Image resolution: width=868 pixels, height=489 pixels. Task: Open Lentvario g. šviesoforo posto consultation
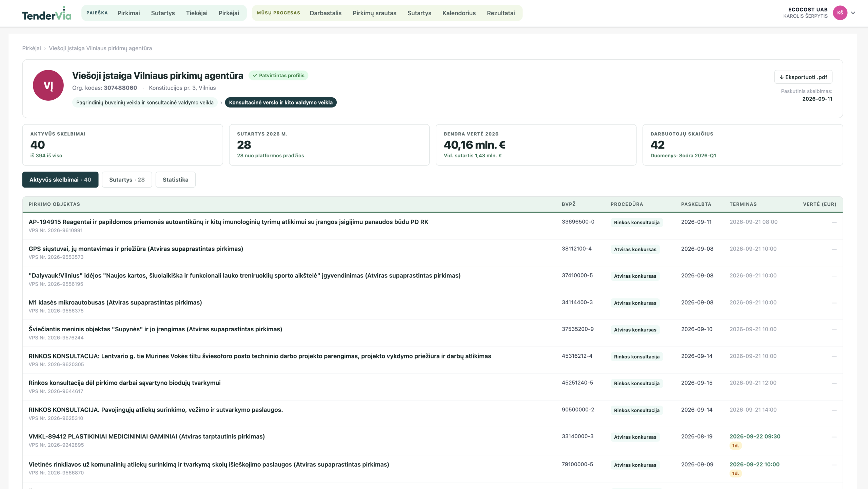433,360
